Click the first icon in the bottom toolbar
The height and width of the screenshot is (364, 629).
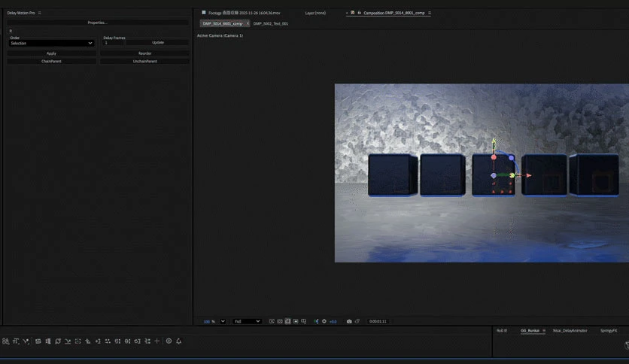pyautogui.click(x=5, y=341)
